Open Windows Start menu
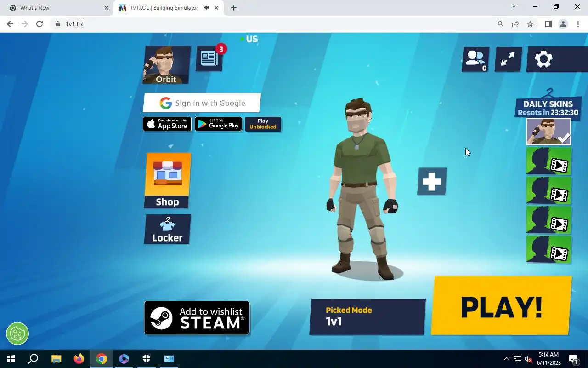Viewport: 588px width, 368px height. point(11,359)
